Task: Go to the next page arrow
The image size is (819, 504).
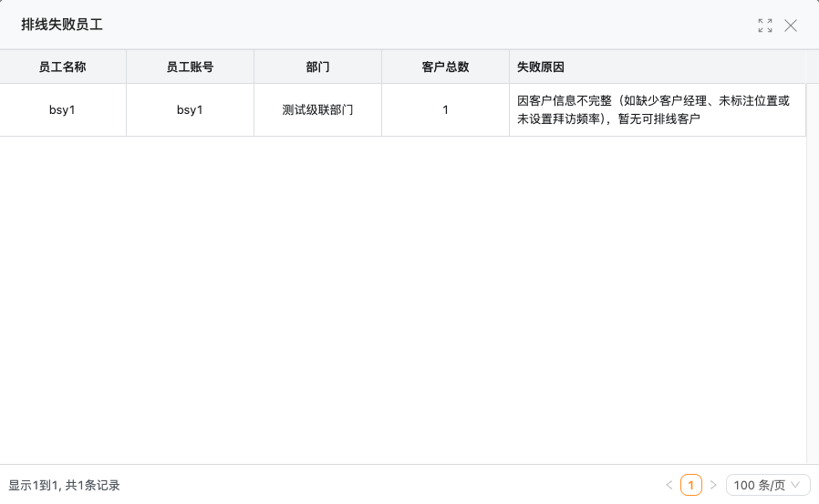Action: [x=713, y=486]
